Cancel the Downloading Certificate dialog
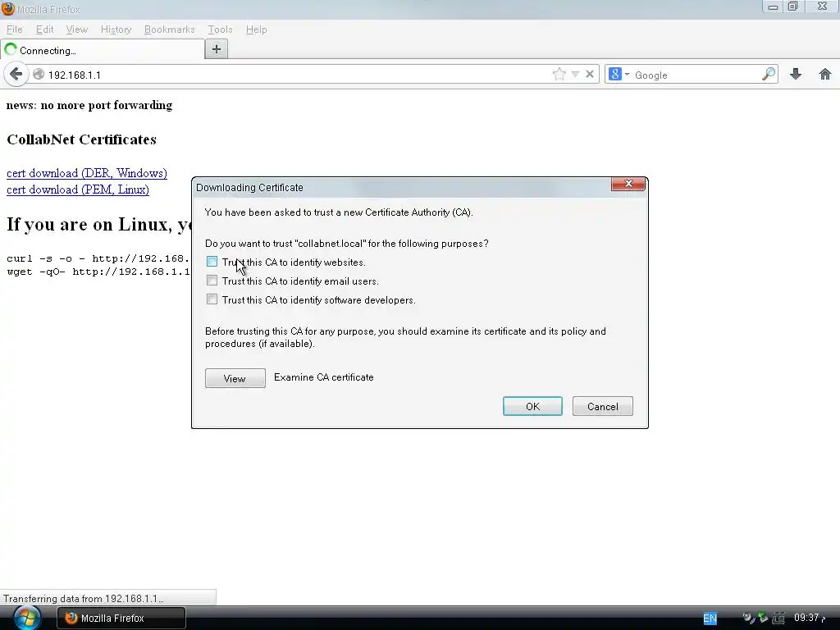840x630 pixels. [603, 406]
